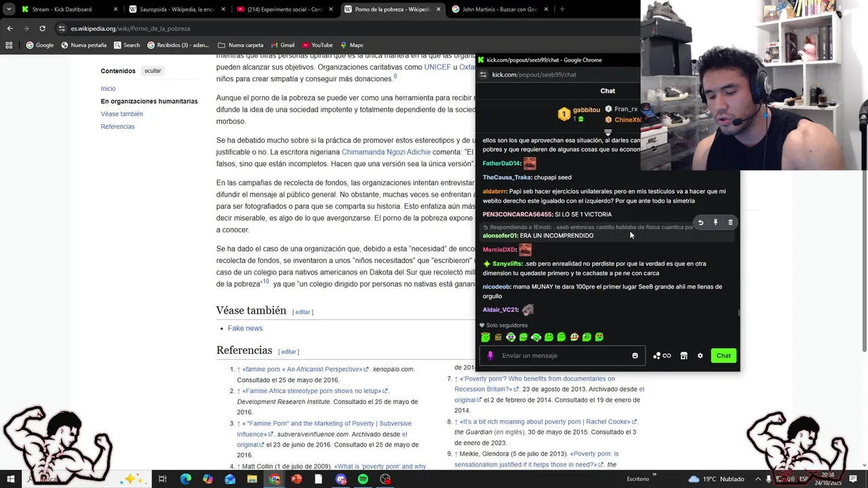
Task: Open the Nueva pestaña bookmark
Action: point(83,45)
